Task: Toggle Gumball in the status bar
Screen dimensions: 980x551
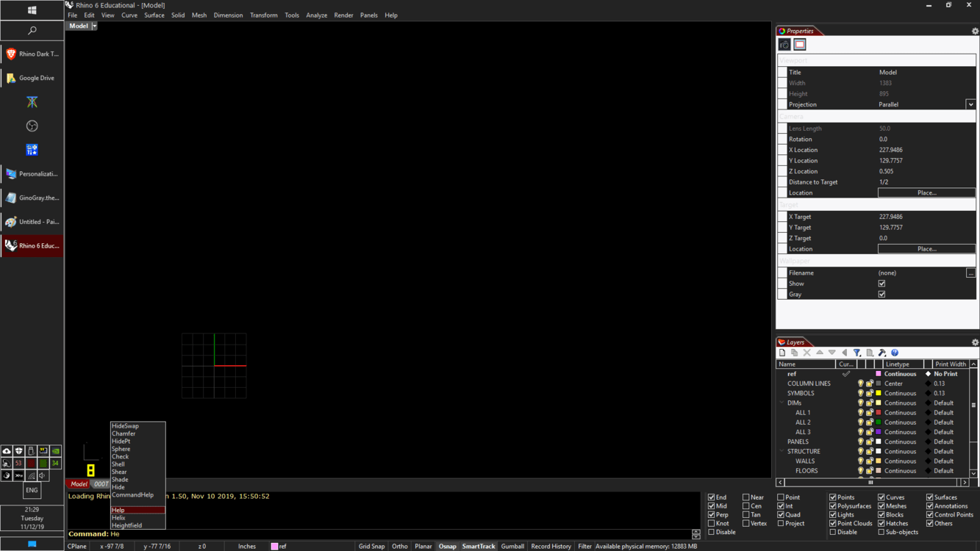Action: coord(512,547)
